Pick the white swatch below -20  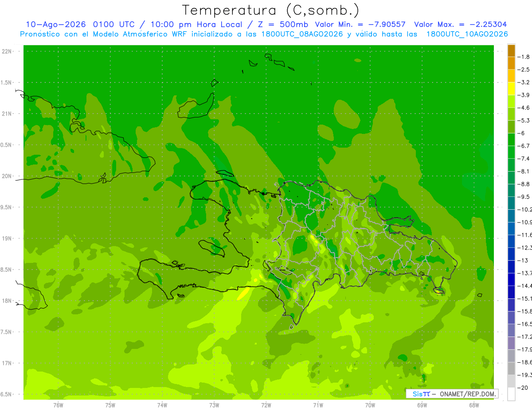point(511,394)
